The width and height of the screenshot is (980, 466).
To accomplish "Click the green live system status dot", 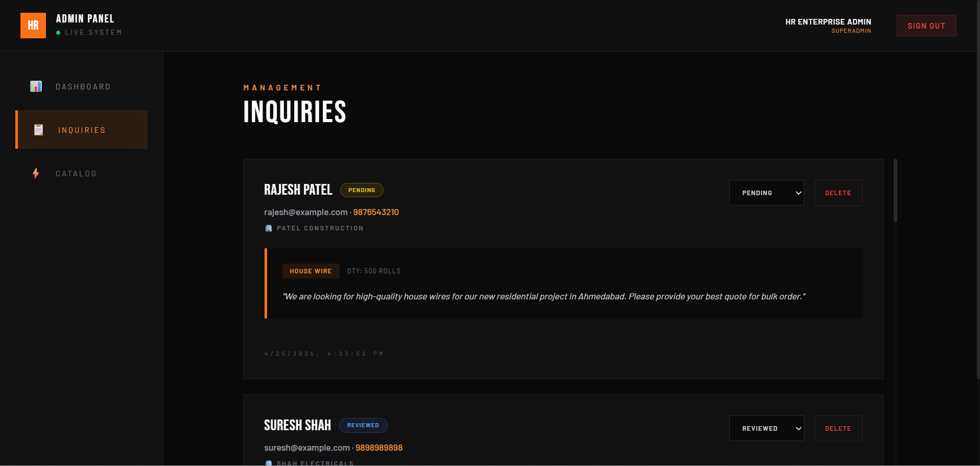I will tap(58, 33).
